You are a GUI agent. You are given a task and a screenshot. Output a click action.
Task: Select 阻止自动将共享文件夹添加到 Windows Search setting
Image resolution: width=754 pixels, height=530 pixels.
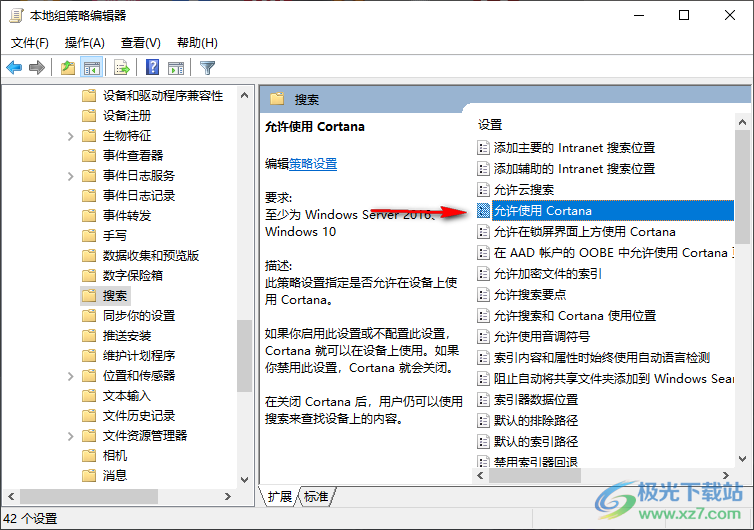614,379
